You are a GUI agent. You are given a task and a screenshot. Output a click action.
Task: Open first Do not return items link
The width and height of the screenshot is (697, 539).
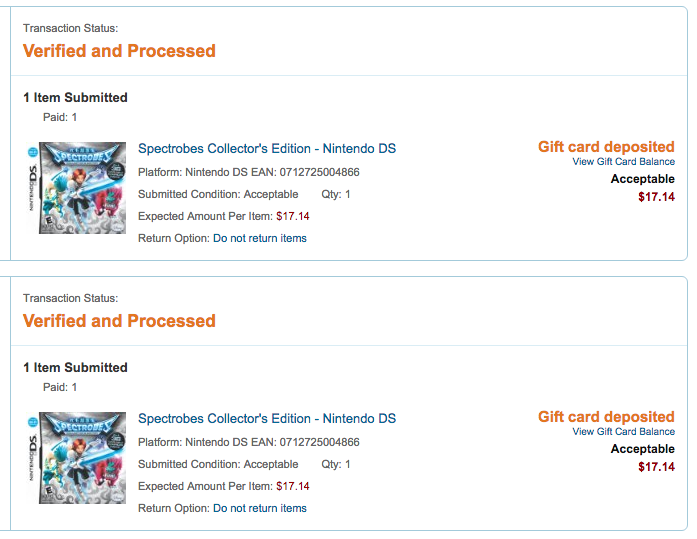point(260,238)
